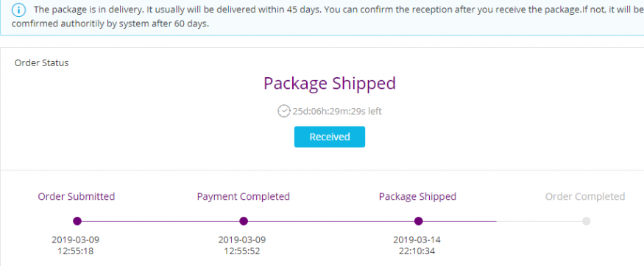
Task: Click the large Package Shipped status heading
Action: tap(330, 83)
